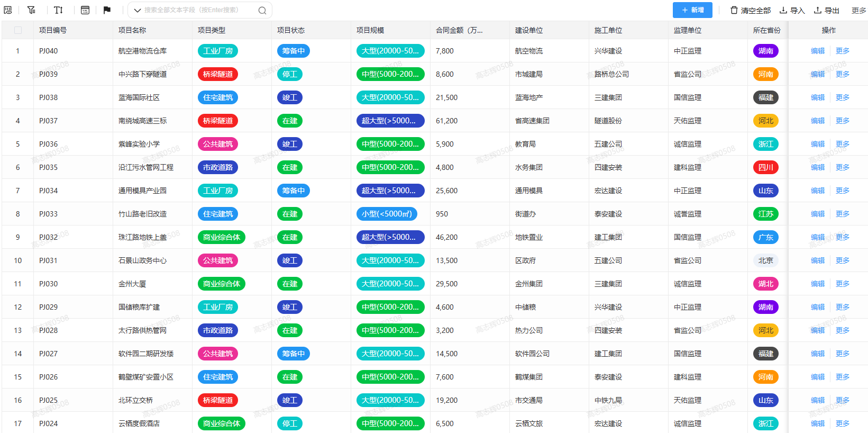868x433 pixels.
Task: Click the 筹备中 status tag in row PJ040
Action: tap(294, 51)
